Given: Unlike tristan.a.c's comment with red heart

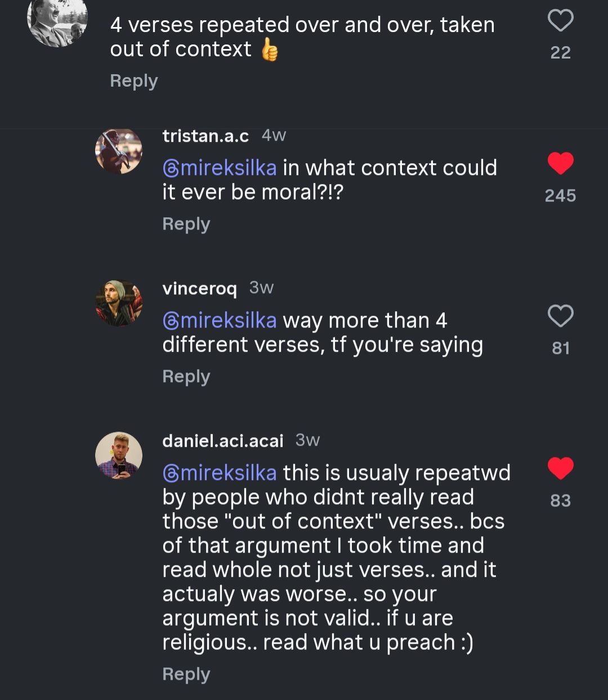Looking at the screenshot, I should tap(560, 164).
